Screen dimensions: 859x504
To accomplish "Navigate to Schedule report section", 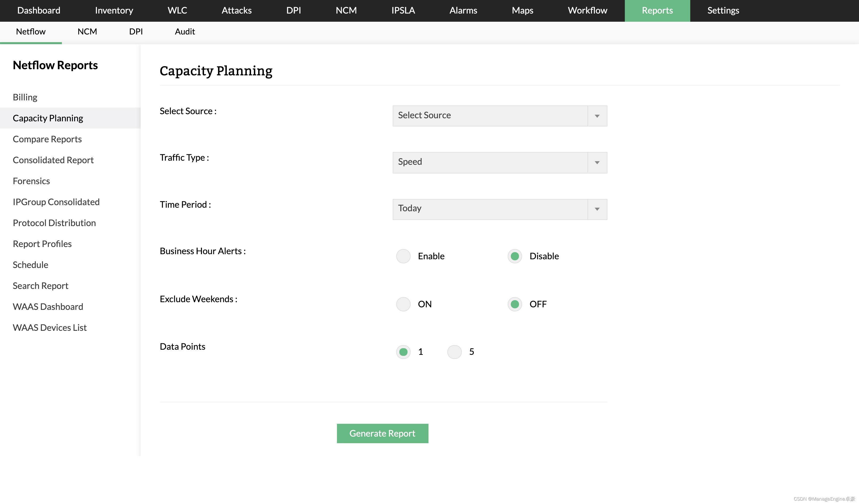I will 29,264.
